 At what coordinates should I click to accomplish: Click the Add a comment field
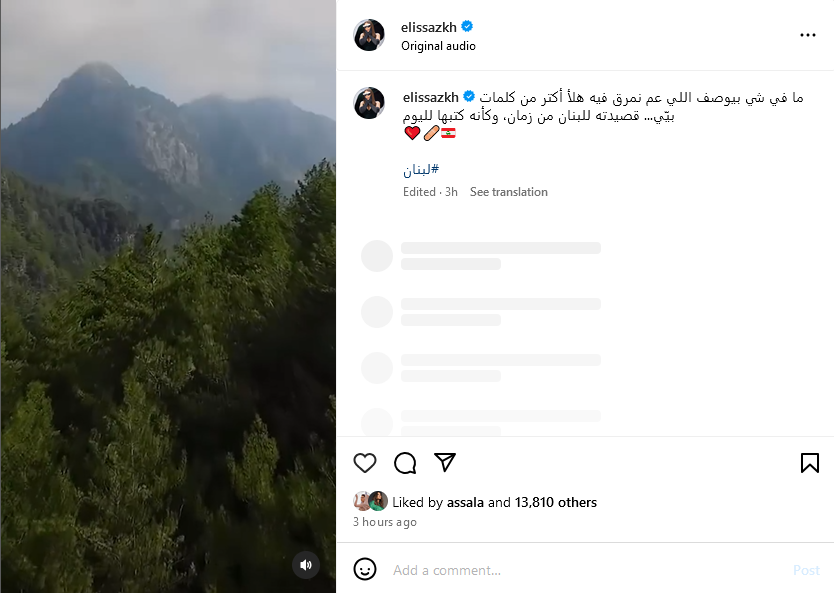(x=585, y=570)
